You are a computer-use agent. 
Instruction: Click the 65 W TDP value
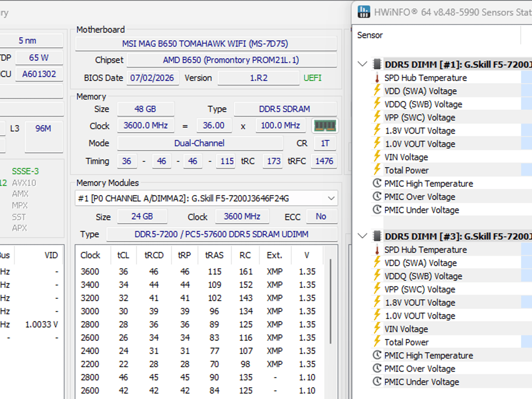click(39, 57)
